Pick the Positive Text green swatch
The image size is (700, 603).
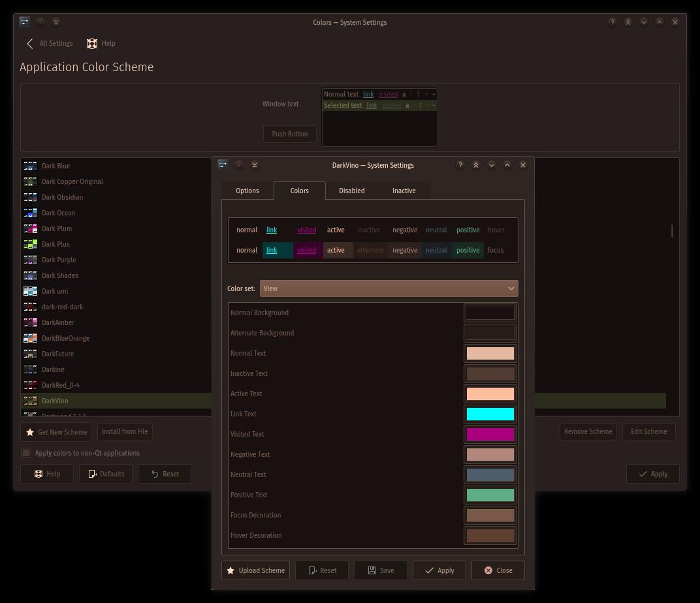(x=490, y=495)
